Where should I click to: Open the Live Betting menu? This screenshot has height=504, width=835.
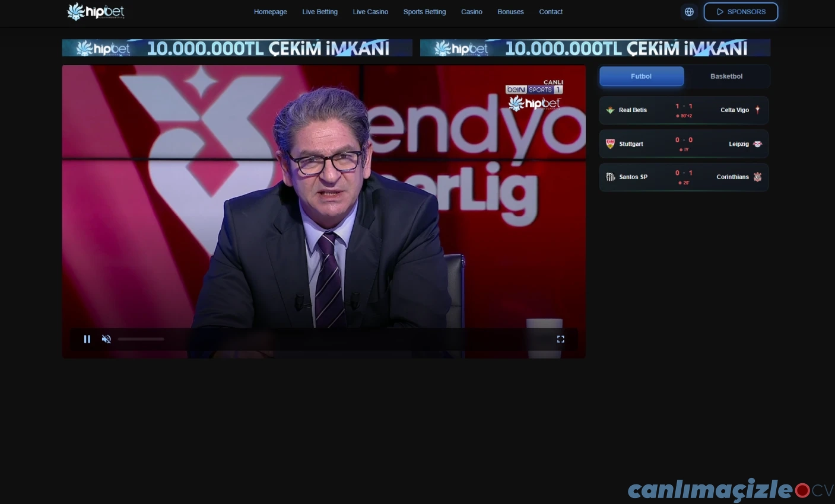tap(319, 12)
